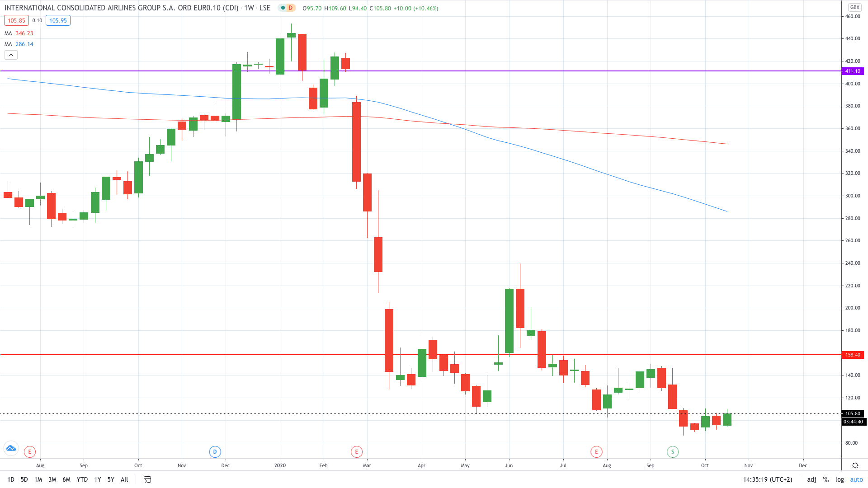Viewport: 868px width, 488px height.
Task: Click the split marker near September
Action: (x=673, y=451)
